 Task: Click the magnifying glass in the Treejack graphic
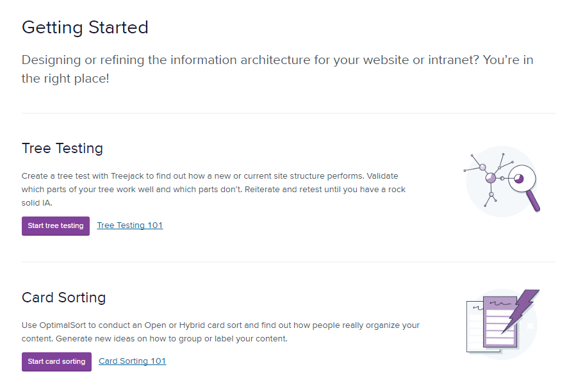(x=522, y=178)
